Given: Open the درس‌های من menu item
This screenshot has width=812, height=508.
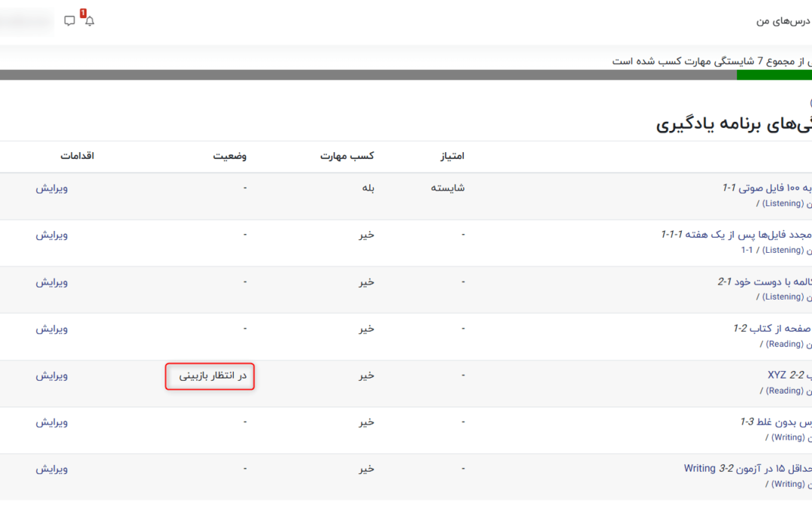Looking at the screenshot, I should (x=783, y=21).
